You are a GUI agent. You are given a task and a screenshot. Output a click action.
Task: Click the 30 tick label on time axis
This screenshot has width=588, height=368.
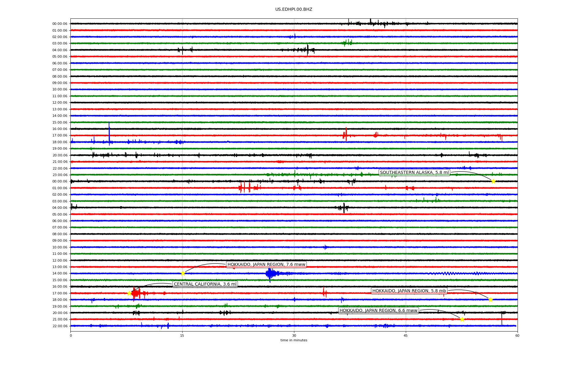pos(294,335)
